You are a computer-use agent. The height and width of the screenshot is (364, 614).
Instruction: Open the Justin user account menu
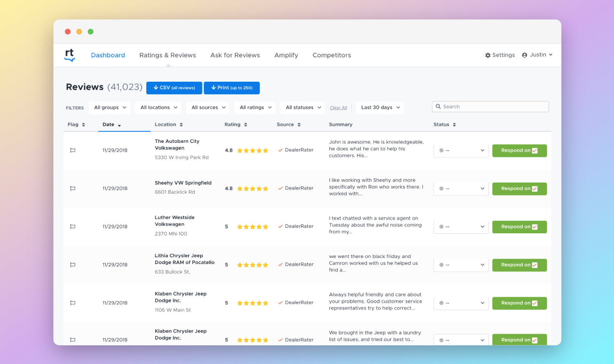pyautogui.click(x=537, y=55)
